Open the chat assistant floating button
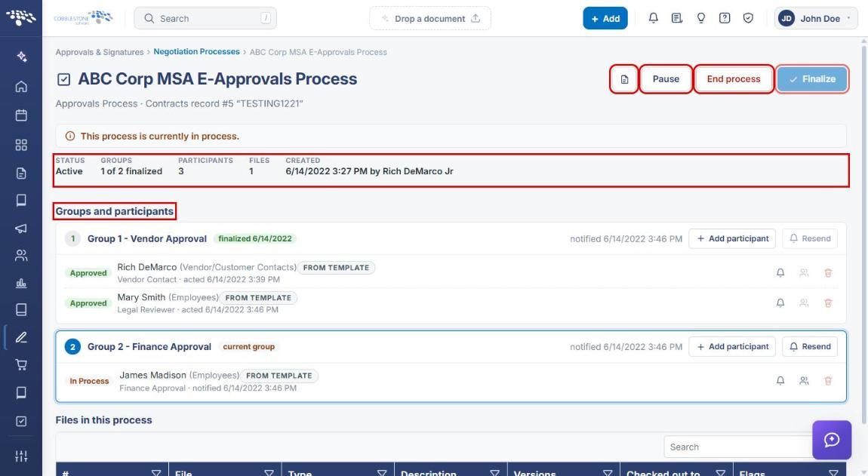 [832, 440]
